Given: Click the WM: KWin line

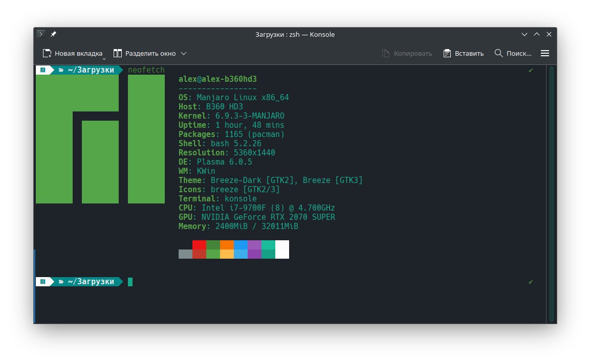Looking at the screenshot, I should pyautogui.click(x=197, y=171).
